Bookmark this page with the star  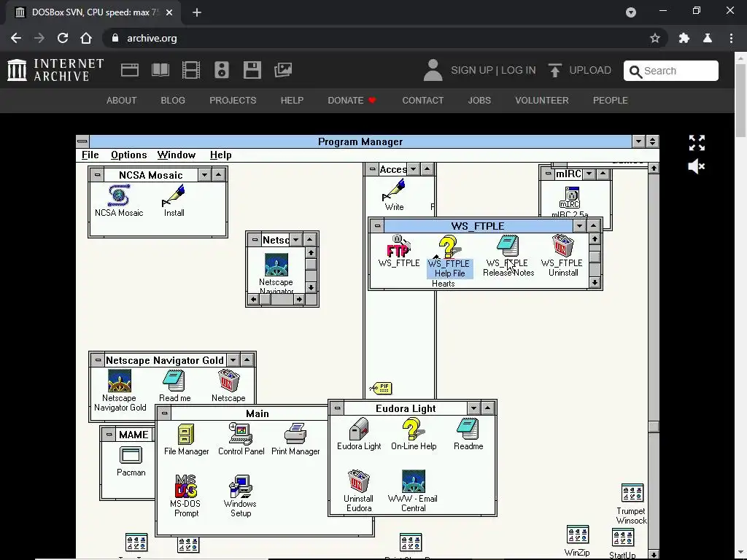click(655, 38)
